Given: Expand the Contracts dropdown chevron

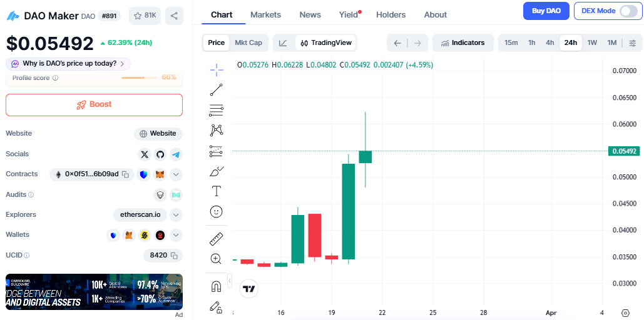Looking at the screenshot, I should click(176, 175).
